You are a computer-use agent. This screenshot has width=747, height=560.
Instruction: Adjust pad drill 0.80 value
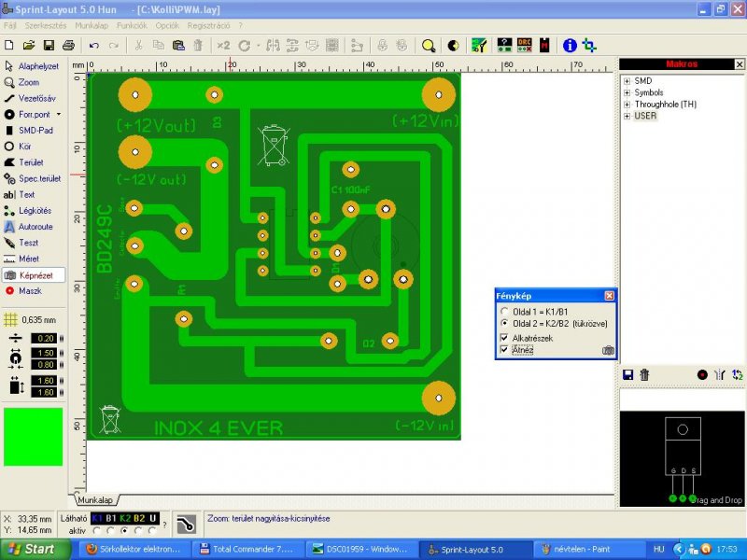click(44, 365)
